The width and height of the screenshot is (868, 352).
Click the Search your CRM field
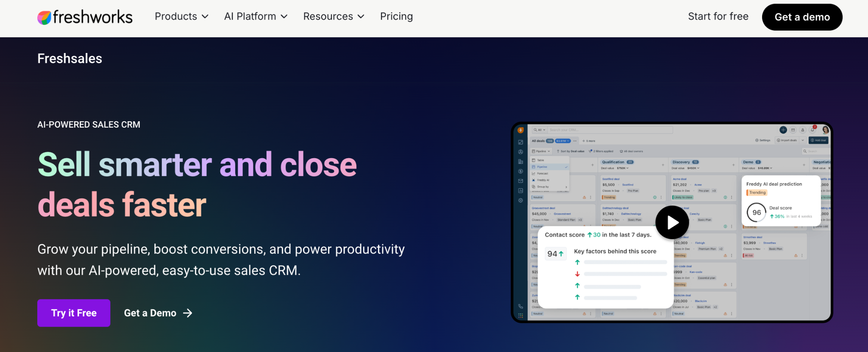610,130
